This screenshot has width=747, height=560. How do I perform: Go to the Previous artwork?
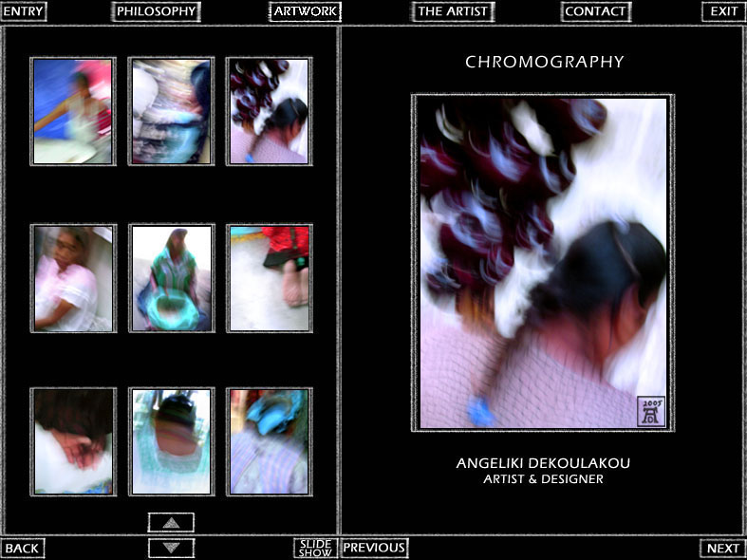374,548
